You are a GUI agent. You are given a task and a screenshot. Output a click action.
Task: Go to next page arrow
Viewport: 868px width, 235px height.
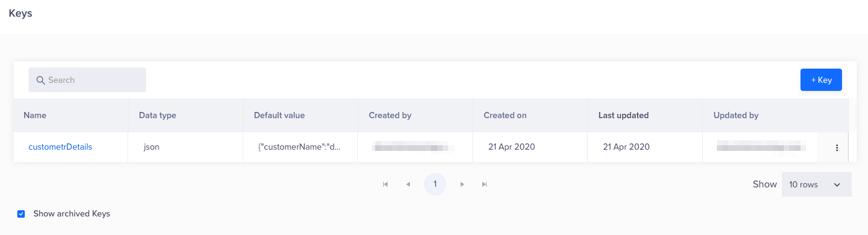[x=462, y=184]
